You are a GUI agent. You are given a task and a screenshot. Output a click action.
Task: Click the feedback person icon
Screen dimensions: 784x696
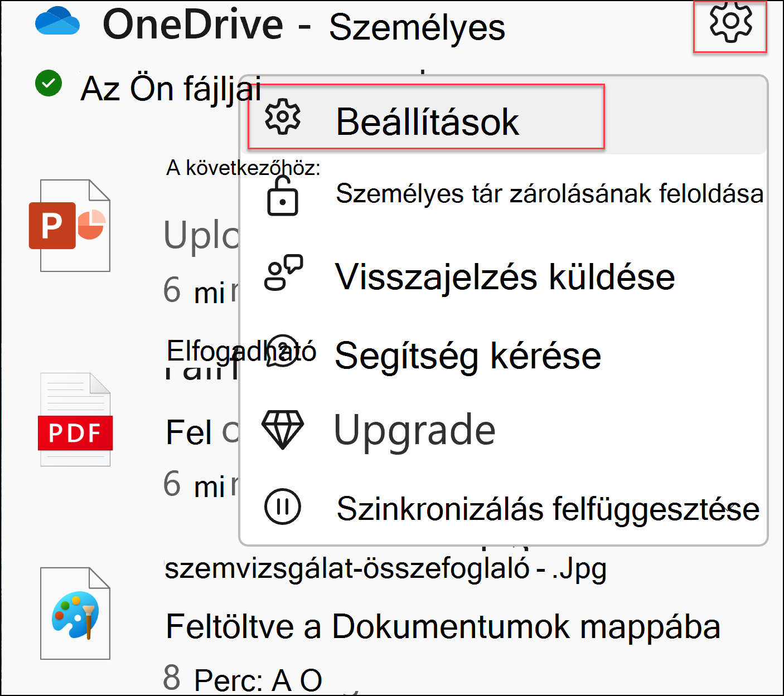[283, 273]
